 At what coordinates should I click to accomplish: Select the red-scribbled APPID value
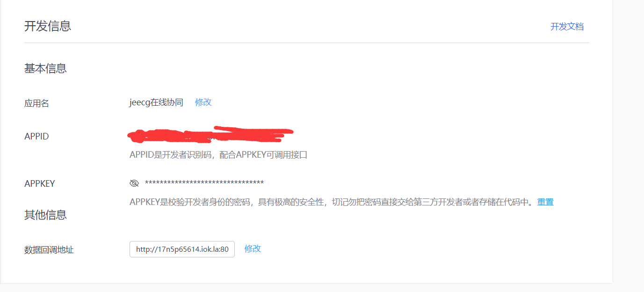click(x=210, y=134)
